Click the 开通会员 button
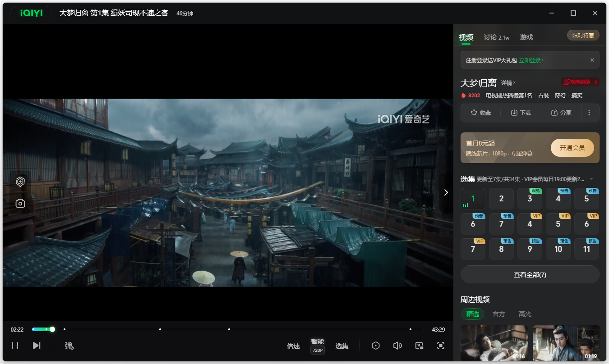 (572, 148)
